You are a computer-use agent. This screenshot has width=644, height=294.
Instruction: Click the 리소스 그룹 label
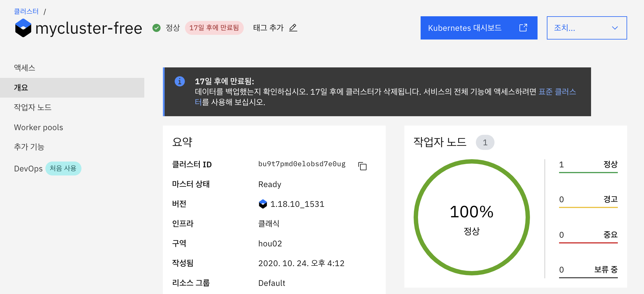click(x=191, y=283)
